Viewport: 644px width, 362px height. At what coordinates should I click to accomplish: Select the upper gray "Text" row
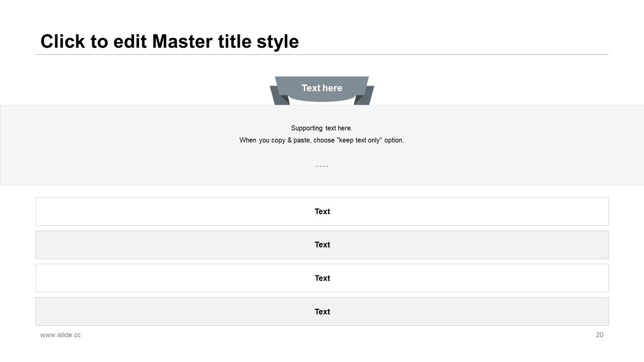point(322,245)
